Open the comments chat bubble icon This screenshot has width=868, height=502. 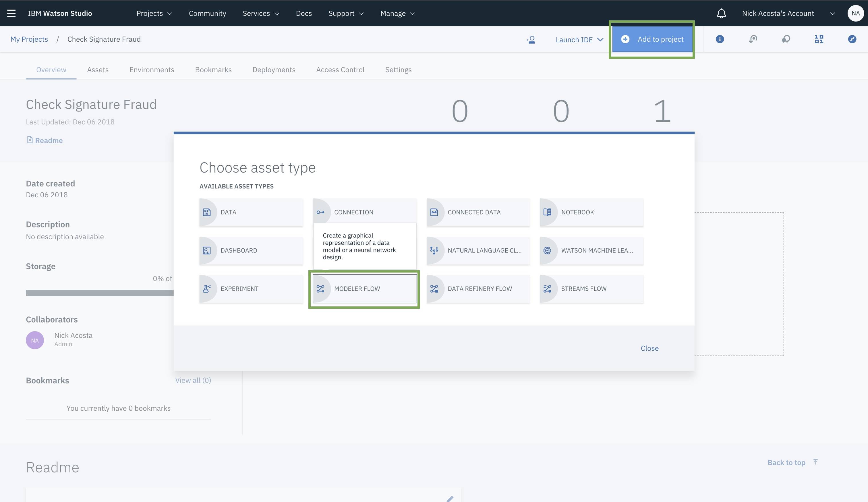786,39
